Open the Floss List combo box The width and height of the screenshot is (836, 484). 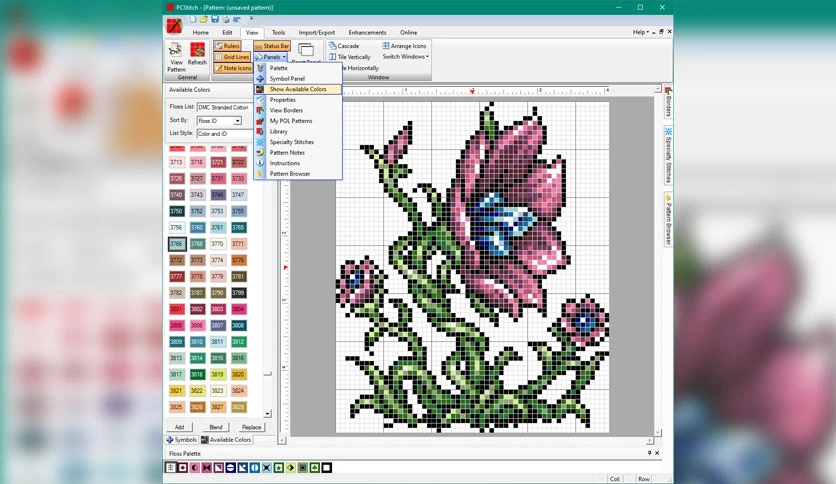(x=224, y=107)
